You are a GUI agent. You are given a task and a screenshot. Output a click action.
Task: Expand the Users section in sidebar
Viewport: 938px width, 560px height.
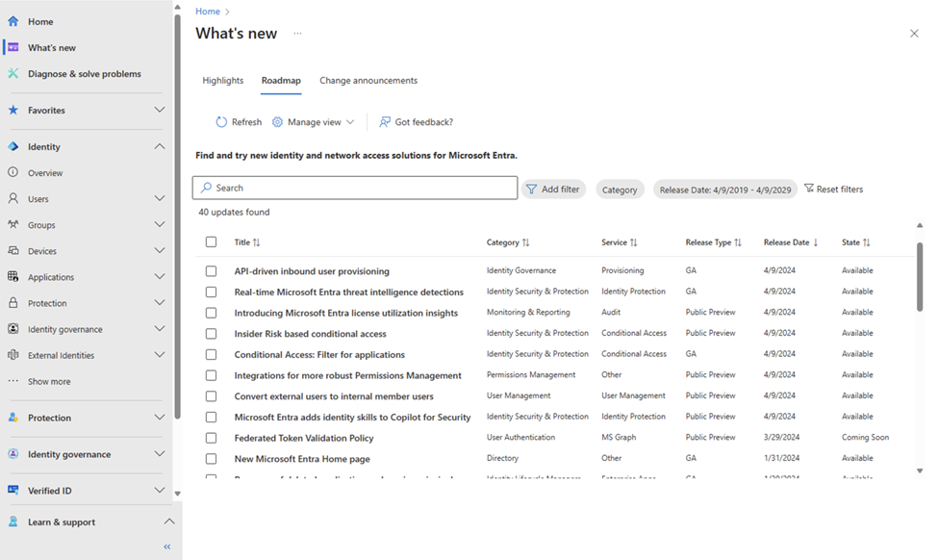tap(160, 199)
